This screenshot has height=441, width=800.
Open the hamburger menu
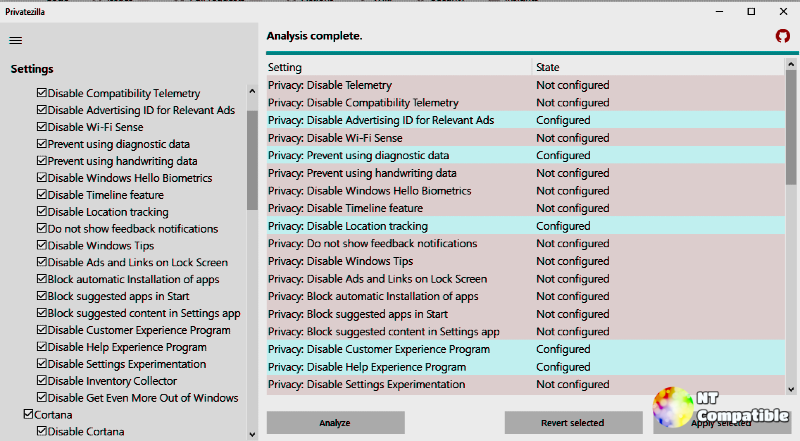click(15, 41)
